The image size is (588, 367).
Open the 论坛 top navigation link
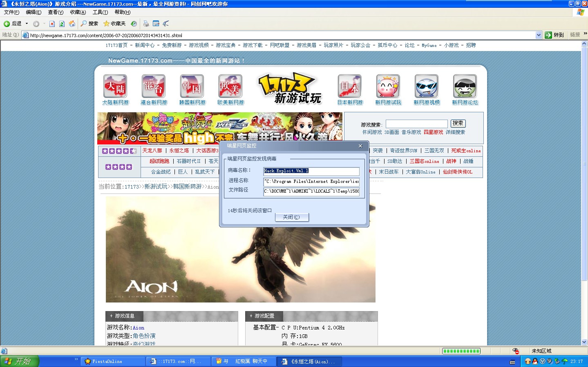(x=409, y=45)
